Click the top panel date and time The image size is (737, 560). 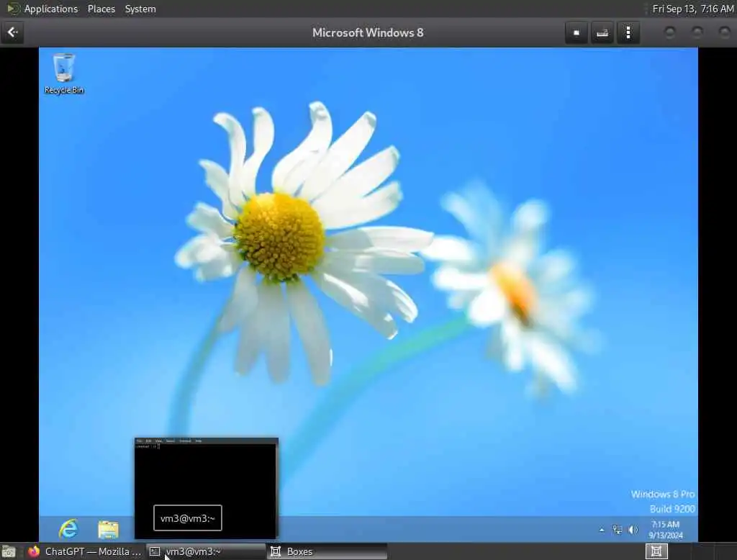click(x=693, y=9)
